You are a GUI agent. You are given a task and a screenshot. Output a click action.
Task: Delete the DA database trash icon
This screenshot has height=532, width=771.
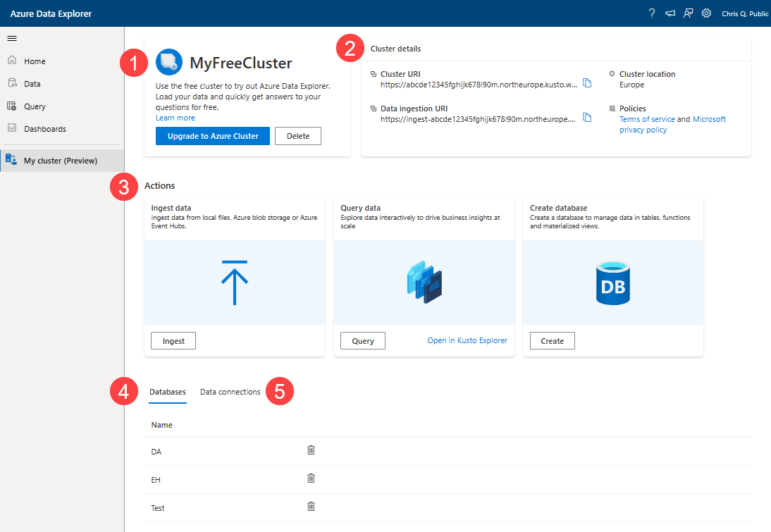pos(311,450)
